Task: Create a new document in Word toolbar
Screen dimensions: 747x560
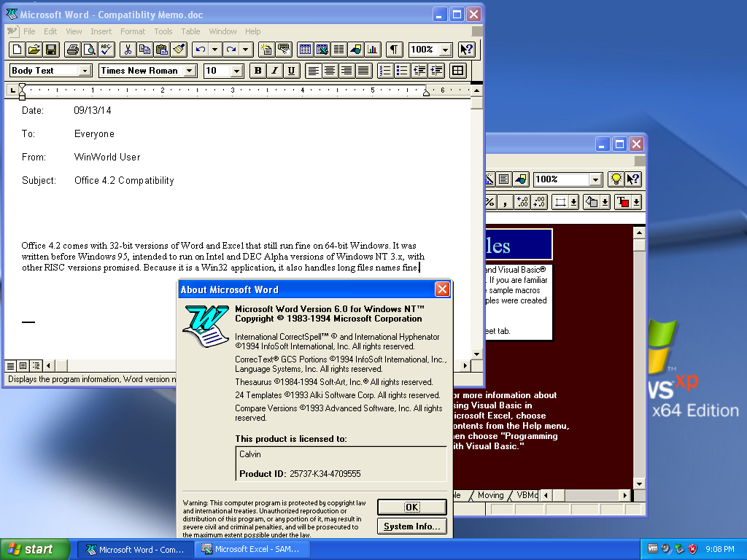Action: tap(17, 49)
